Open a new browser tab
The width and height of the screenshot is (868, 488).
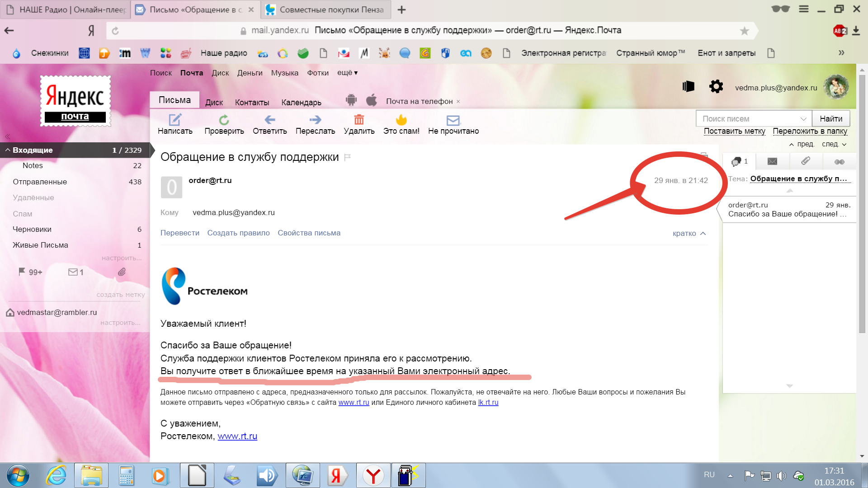401,9
